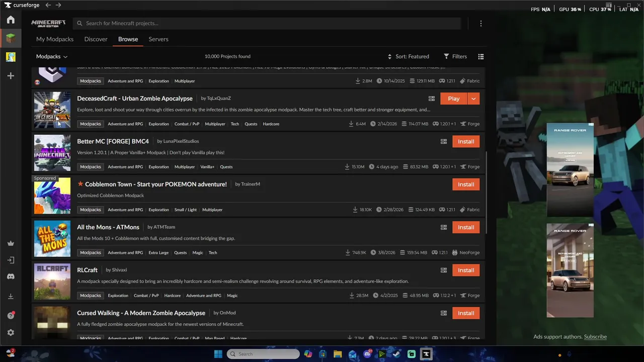This screenshot has width=644, height=362.
Task: Click server icon on Cursed Walking row
Action: (x=444, y=313)
